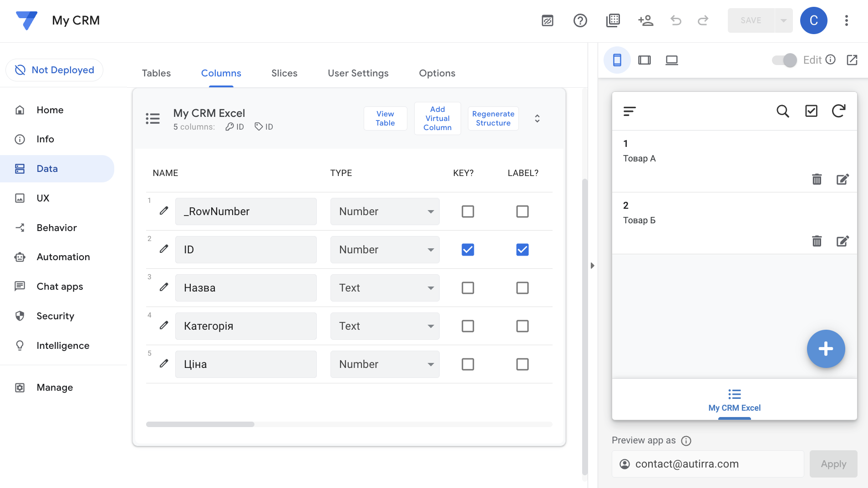Click the refresh sync icon in preview

pos(838,111)
